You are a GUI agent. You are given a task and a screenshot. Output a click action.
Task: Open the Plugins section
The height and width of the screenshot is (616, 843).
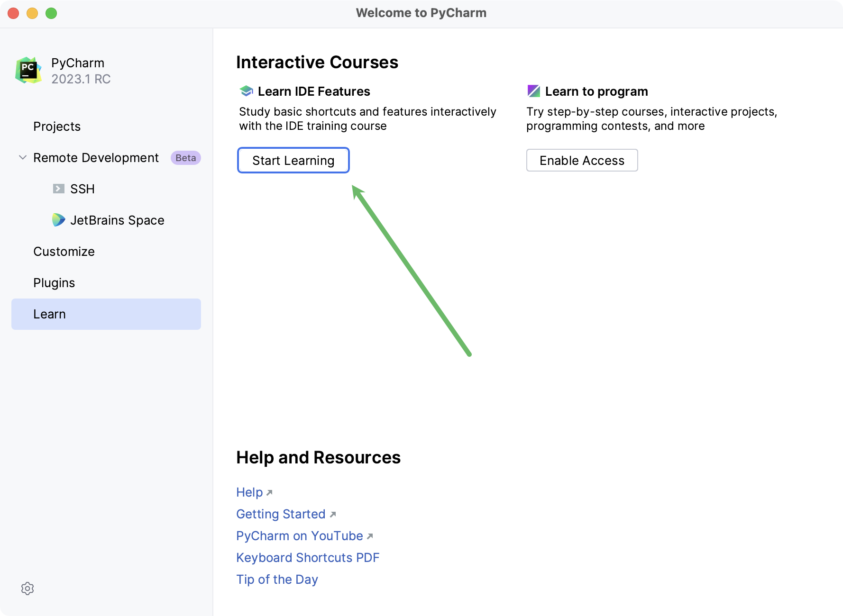(x=54, y=282)
